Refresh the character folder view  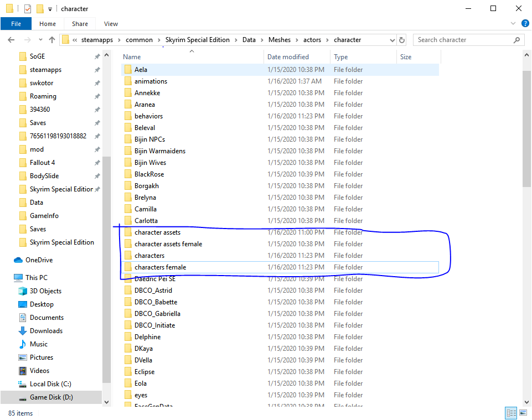coord(402,40)
